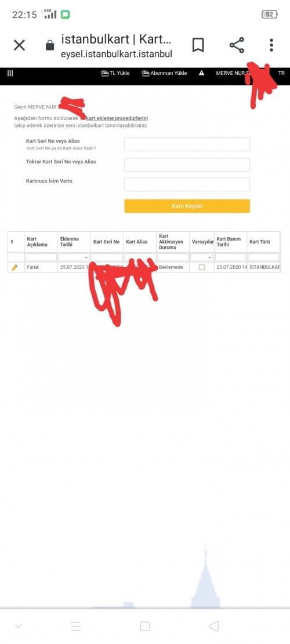Tap the Android home square button

coord(144,626)
